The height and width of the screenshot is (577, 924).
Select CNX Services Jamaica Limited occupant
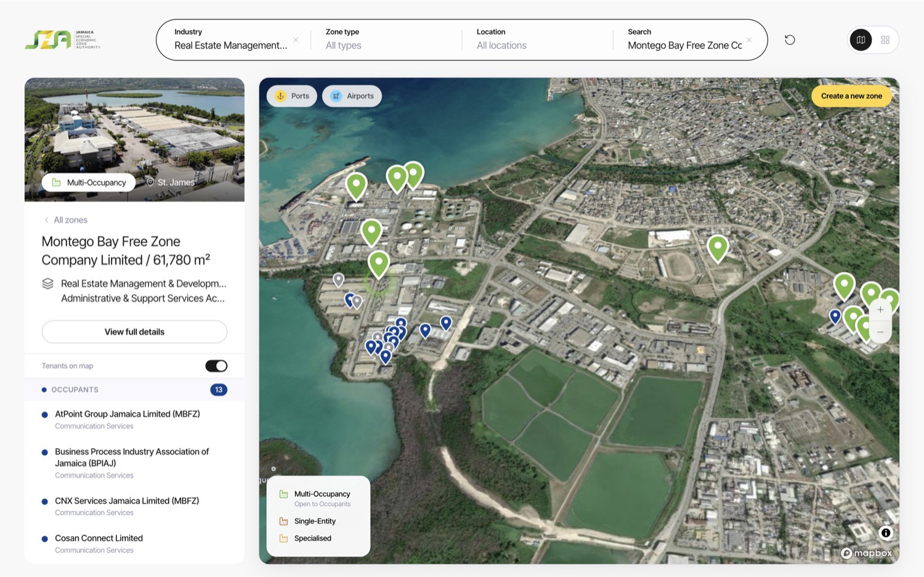pyautogui.click(x=134, y=506)
